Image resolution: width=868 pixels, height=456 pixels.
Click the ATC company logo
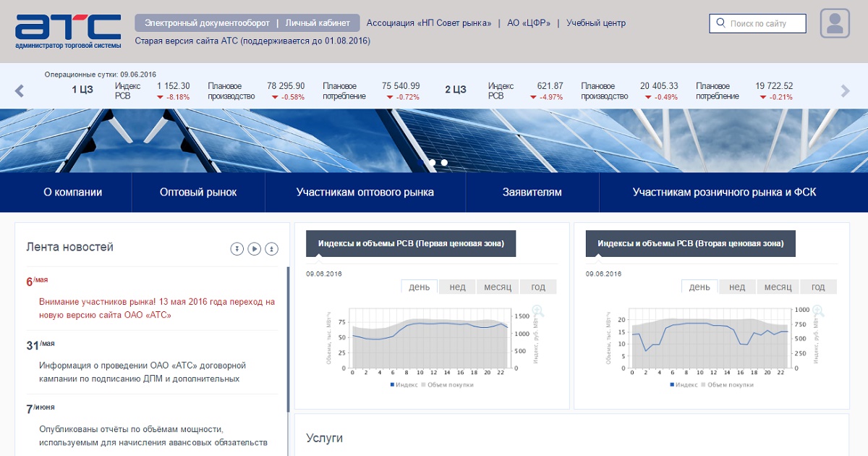[x=68, y=30]
